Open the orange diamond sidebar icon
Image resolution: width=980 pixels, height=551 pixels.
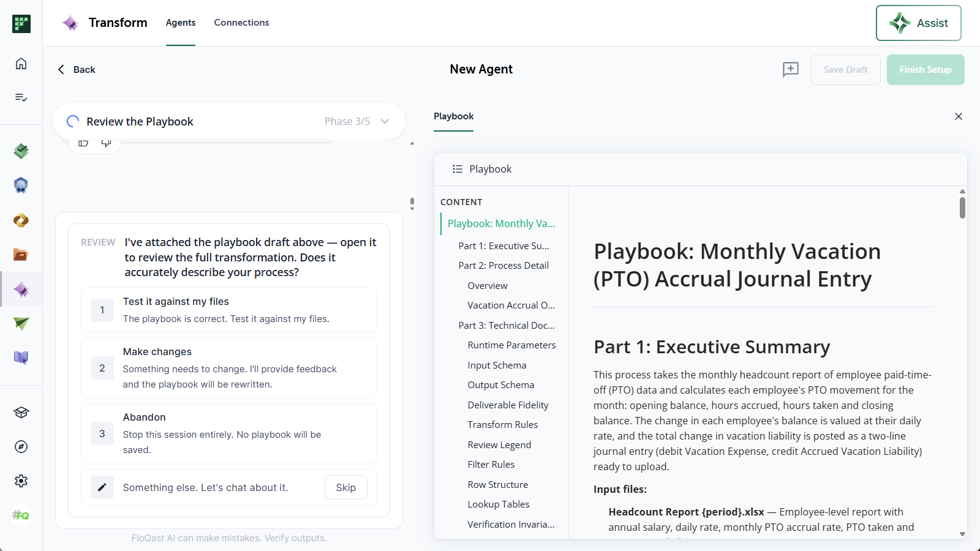[21, 220]
